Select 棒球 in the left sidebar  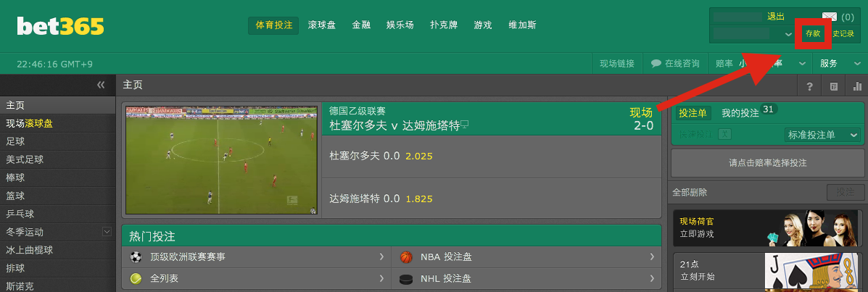click(x=57, y=178)
